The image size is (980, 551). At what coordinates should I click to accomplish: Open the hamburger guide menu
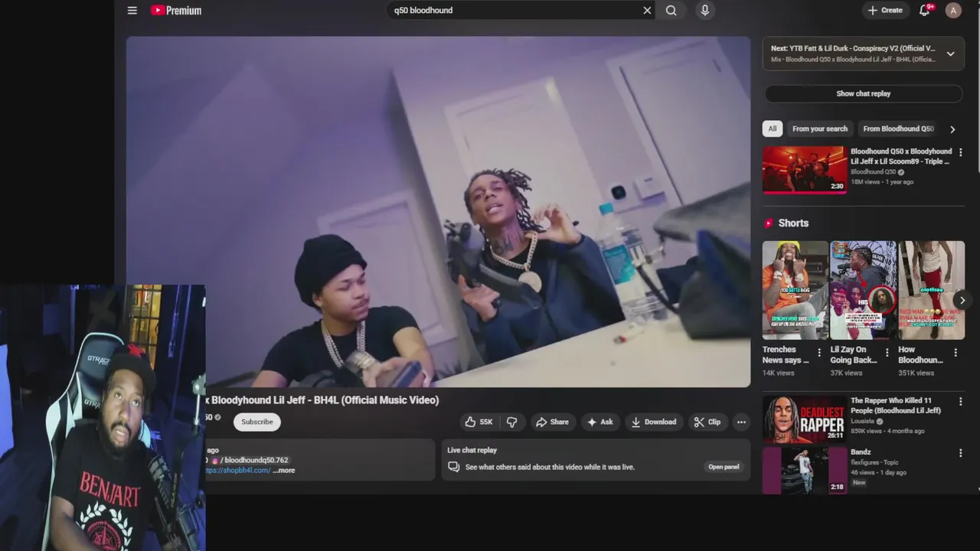[x=132, y=10]
